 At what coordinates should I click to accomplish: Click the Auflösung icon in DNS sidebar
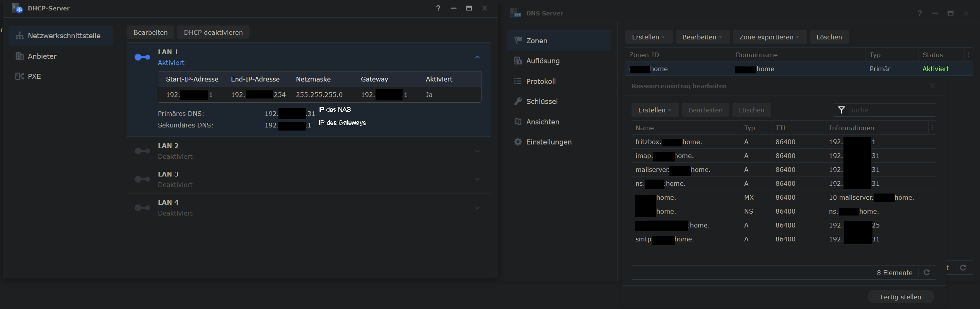coord(518,61)
